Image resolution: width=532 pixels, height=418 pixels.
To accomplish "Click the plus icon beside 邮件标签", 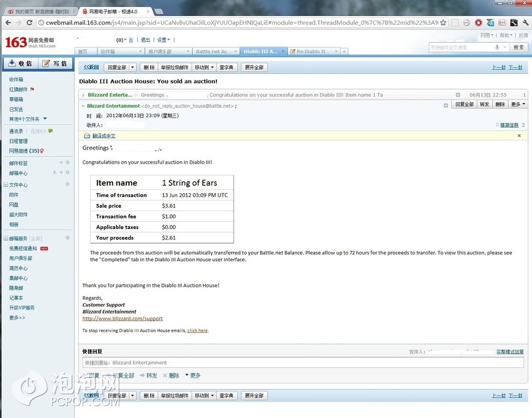I will click(60, 163).
